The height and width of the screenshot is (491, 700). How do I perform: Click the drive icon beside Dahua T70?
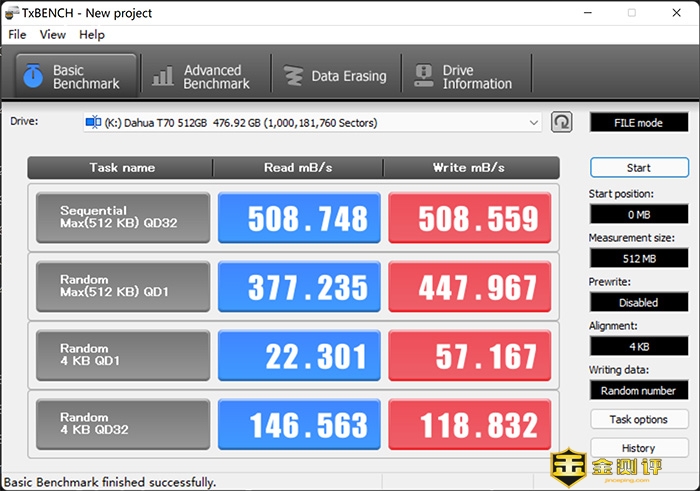click(x=93, y=123)
